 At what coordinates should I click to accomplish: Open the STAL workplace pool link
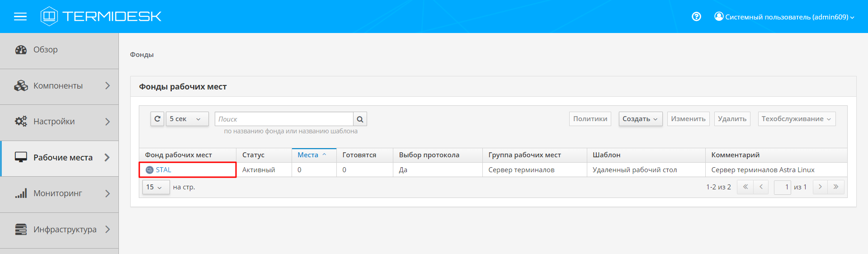tap(163, 170)
